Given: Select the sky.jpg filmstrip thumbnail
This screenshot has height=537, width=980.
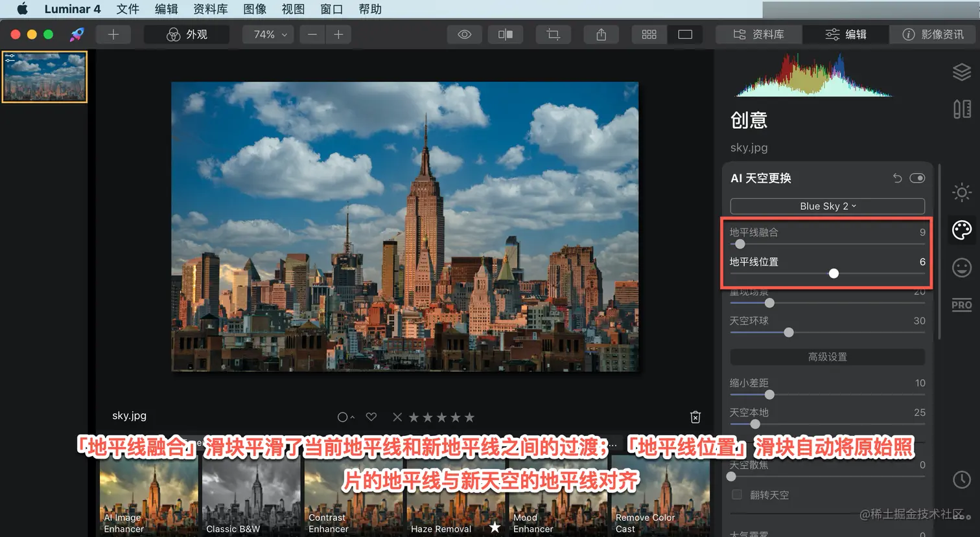Looking at the screenshot, I should 45,77.
